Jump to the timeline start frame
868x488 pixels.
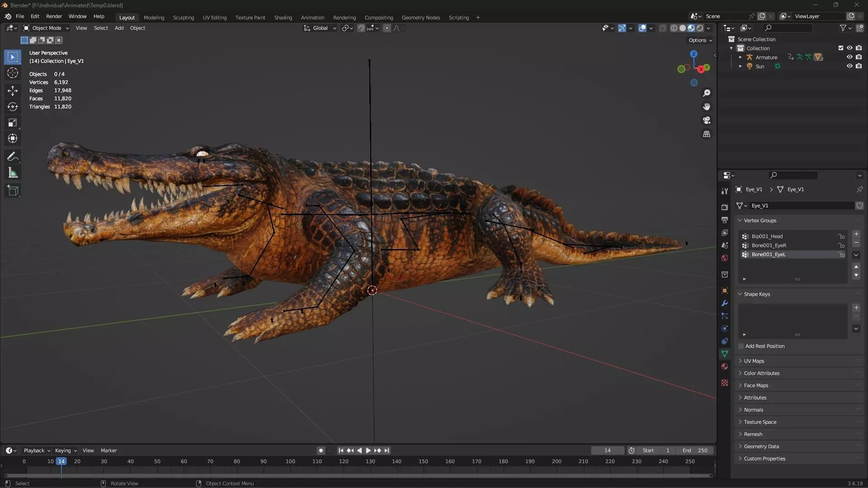(341, 450)
